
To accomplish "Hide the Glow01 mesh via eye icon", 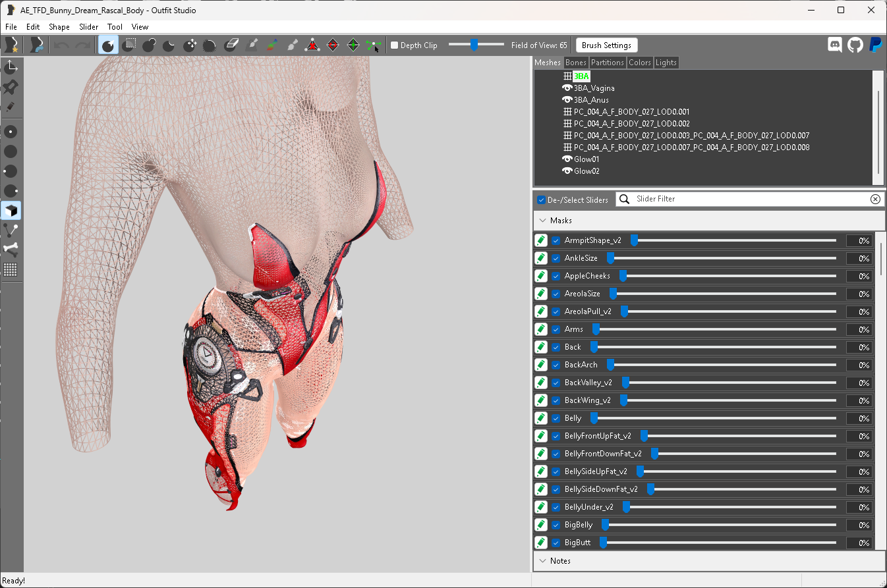I will [567, 159].
